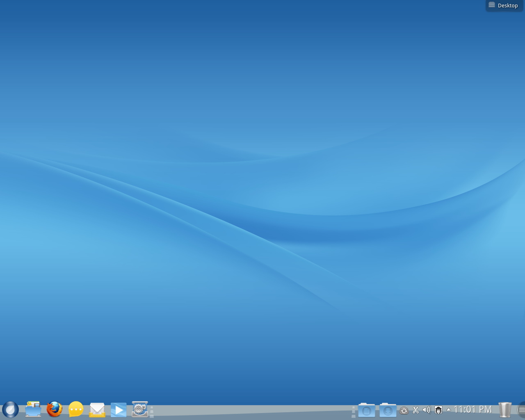525x420 pixels.
Task: Open the clipboard manager in the tray
Action: (415, 410)
